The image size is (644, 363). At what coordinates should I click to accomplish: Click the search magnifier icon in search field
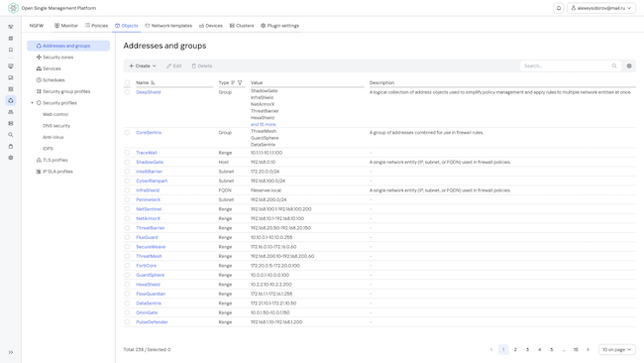click(614, 65)
